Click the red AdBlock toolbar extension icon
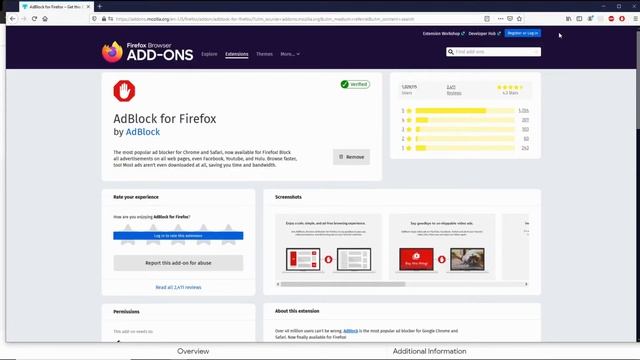640x360 pixels. point(611,19)
